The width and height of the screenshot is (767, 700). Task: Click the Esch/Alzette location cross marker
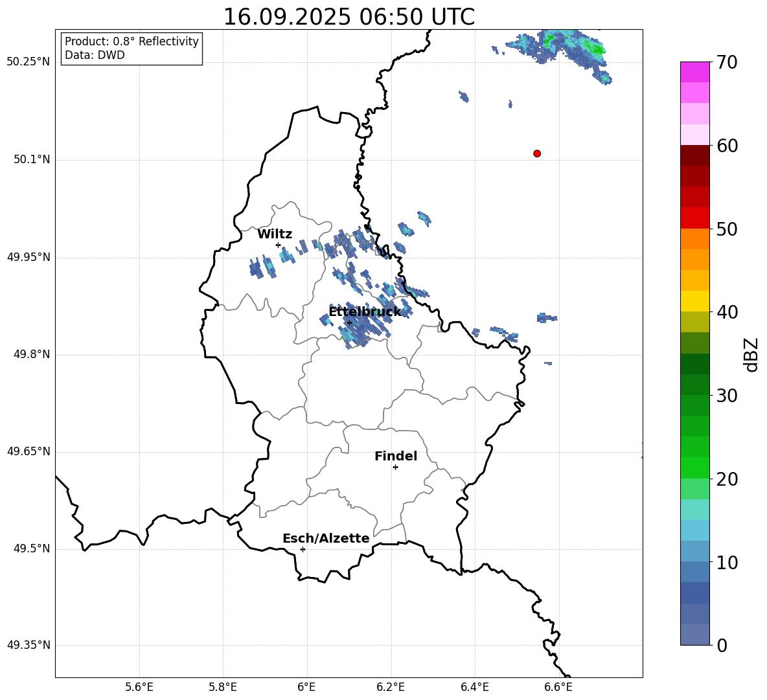tap(303, 549)
